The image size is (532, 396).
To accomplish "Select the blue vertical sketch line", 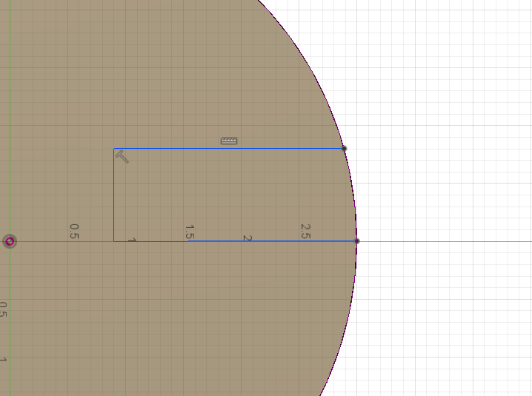I will (x=113, y=195).
